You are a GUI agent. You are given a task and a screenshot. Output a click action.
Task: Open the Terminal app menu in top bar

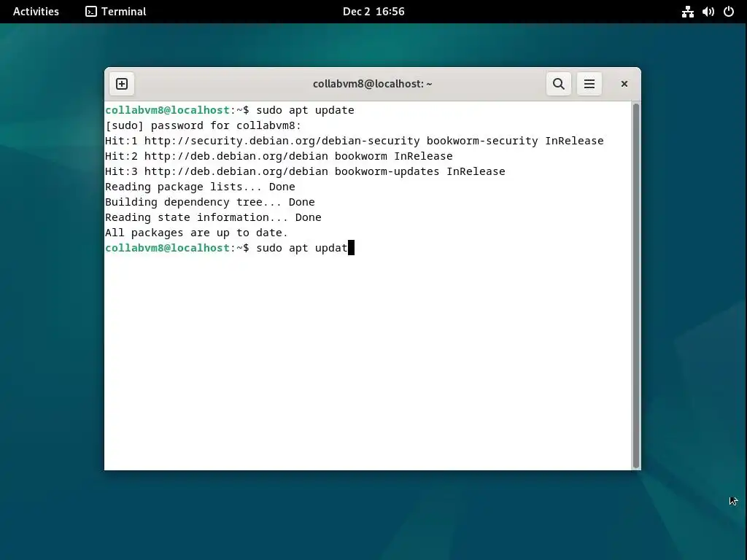(x=116, y=12)
